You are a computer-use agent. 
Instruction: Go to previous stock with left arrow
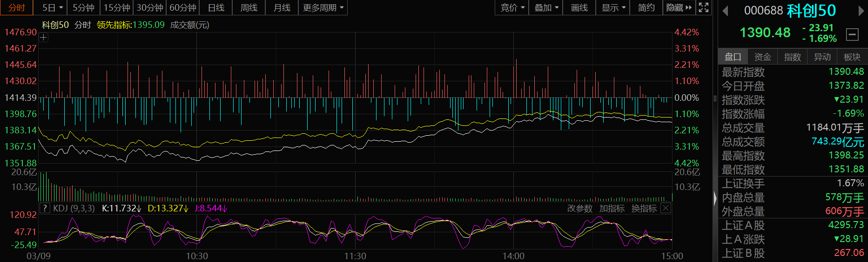725,11
